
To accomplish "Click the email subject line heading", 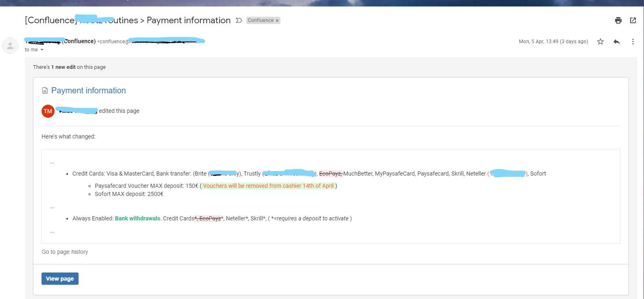I will [x=128, y=20].
